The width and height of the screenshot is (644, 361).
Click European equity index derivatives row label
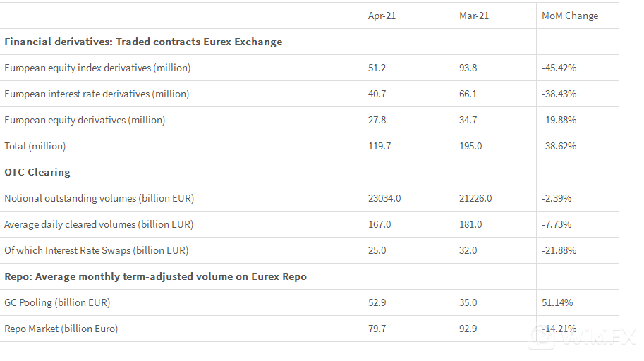pos(97,68)
